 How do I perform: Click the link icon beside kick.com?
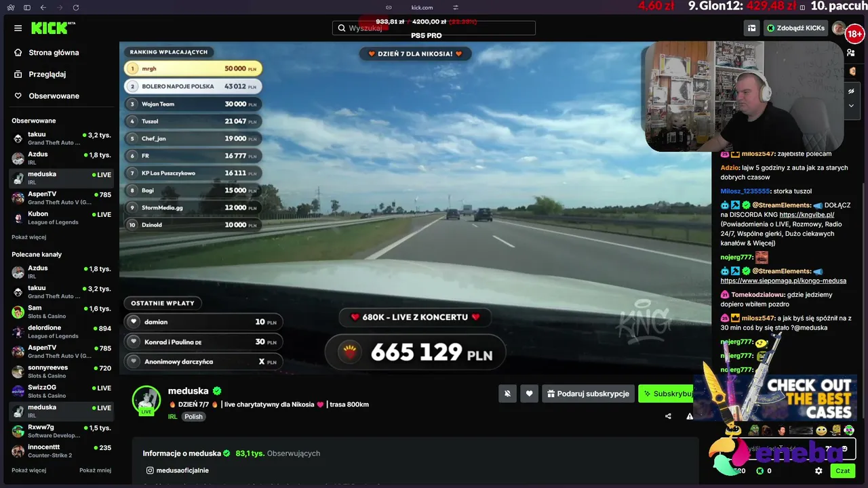tap(389, 7)
